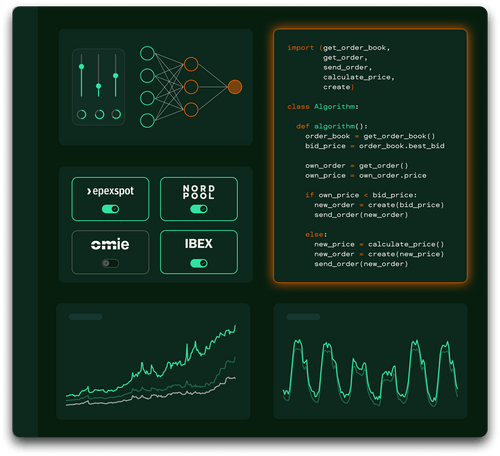This screenshot has width=500, height=456.
Task: Select the third green input node from the top
Action: coord(147,98)
